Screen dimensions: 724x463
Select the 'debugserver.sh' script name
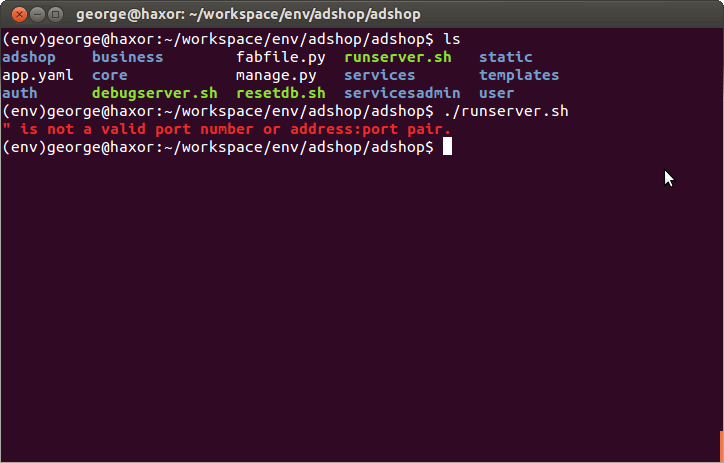(x=155, y=94)
